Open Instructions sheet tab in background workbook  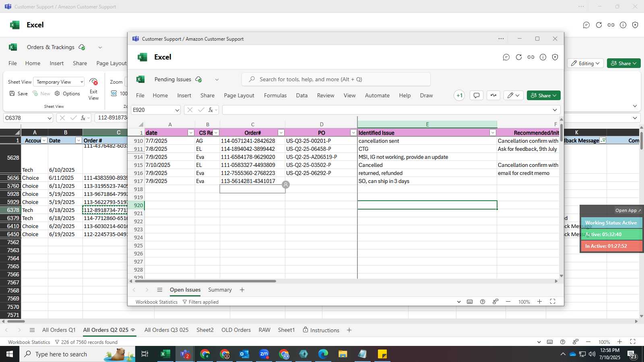point(321,330)
